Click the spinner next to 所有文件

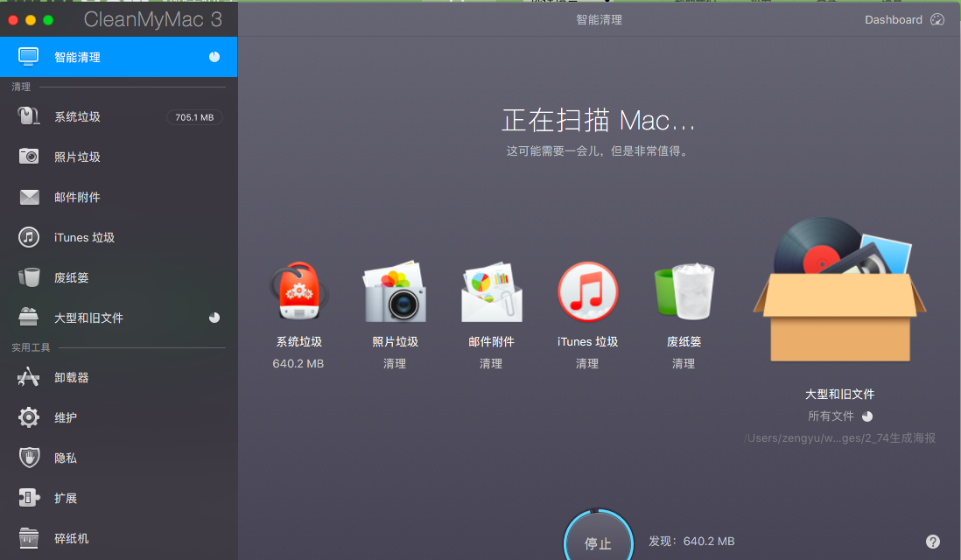click(867, 416)
